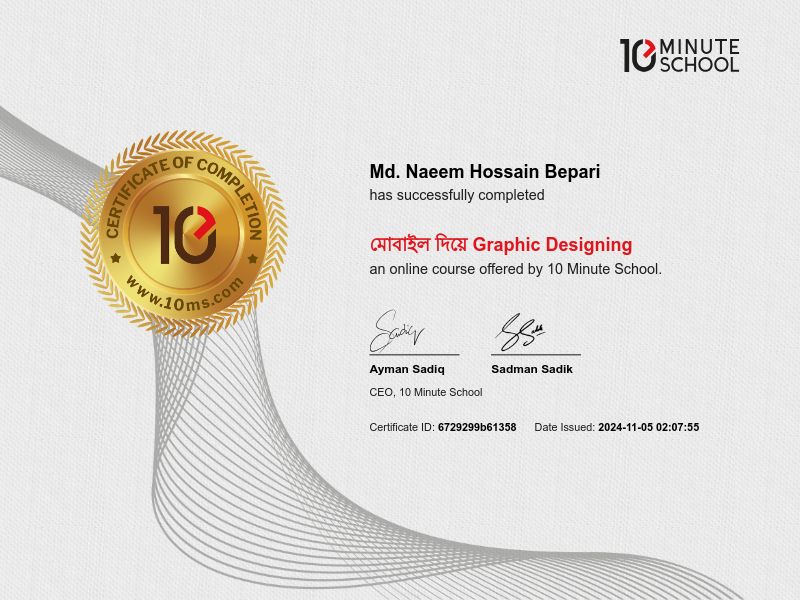
Task: Click the left star on gold badge
Action: 116,258
